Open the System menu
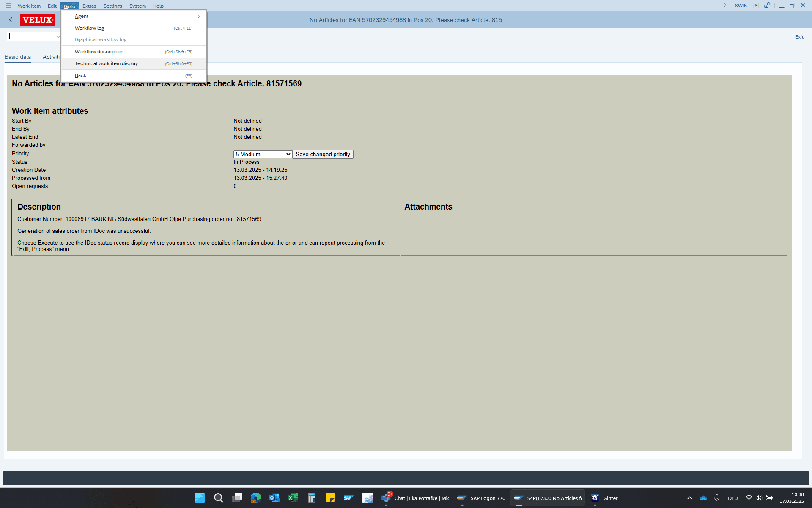The width and height of the screenshot is (812, 508). click(137, 6)
